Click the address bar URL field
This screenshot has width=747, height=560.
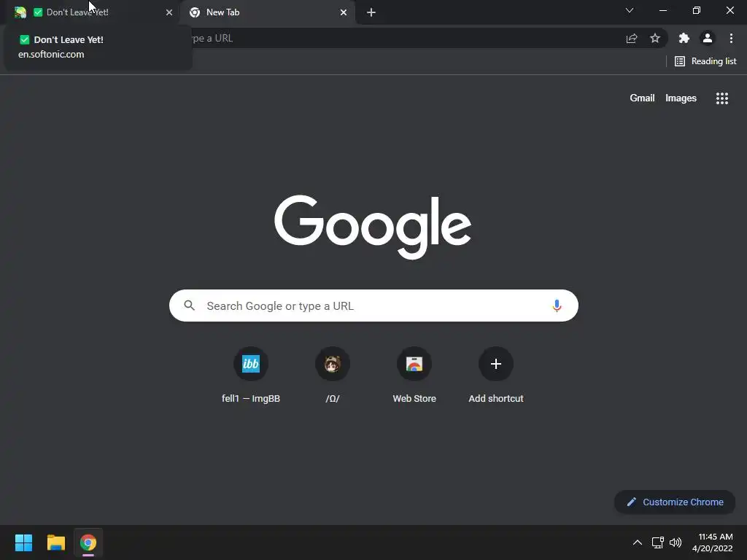[x=405, y=38]
